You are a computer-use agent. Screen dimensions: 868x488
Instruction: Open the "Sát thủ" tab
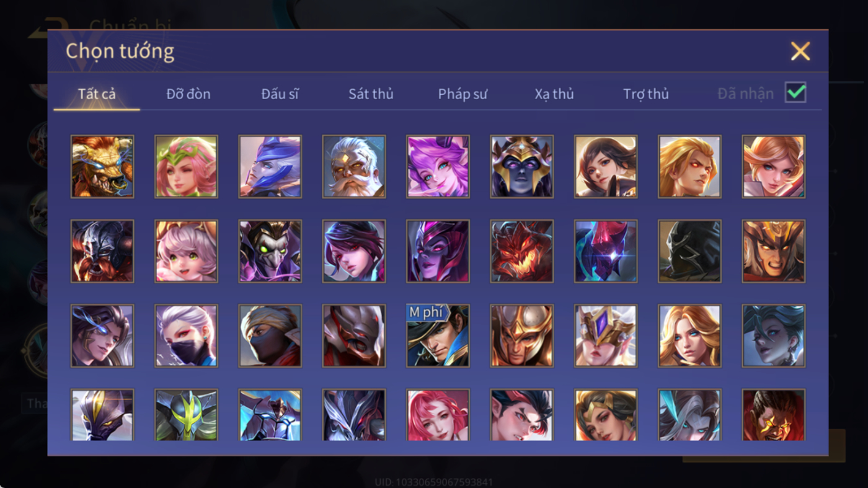(x=371, y=94)
